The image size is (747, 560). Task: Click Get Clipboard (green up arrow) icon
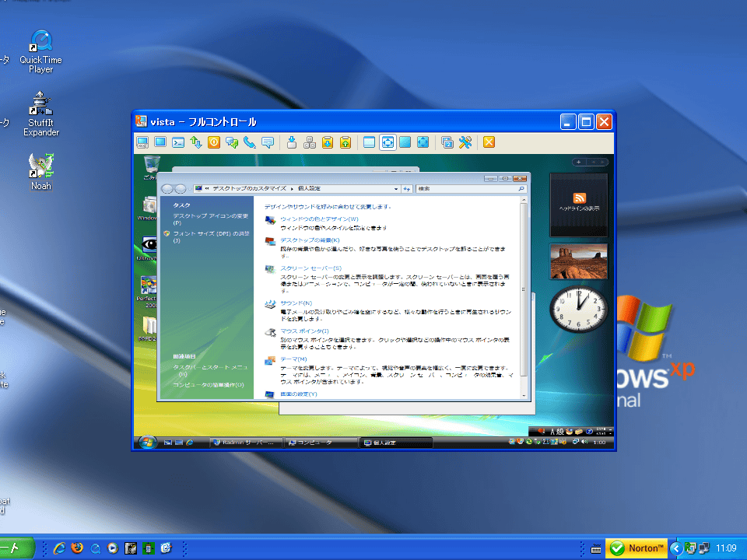345,142
